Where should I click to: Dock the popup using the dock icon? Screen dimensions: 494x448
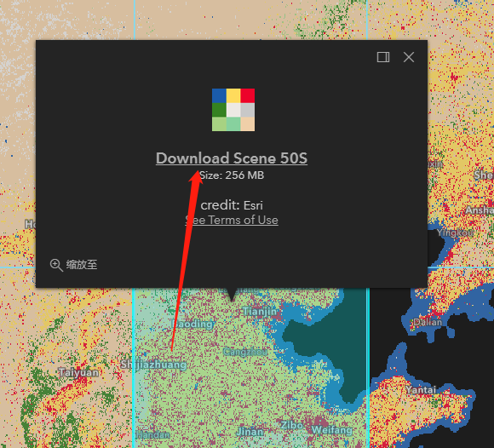click(383, 57)
